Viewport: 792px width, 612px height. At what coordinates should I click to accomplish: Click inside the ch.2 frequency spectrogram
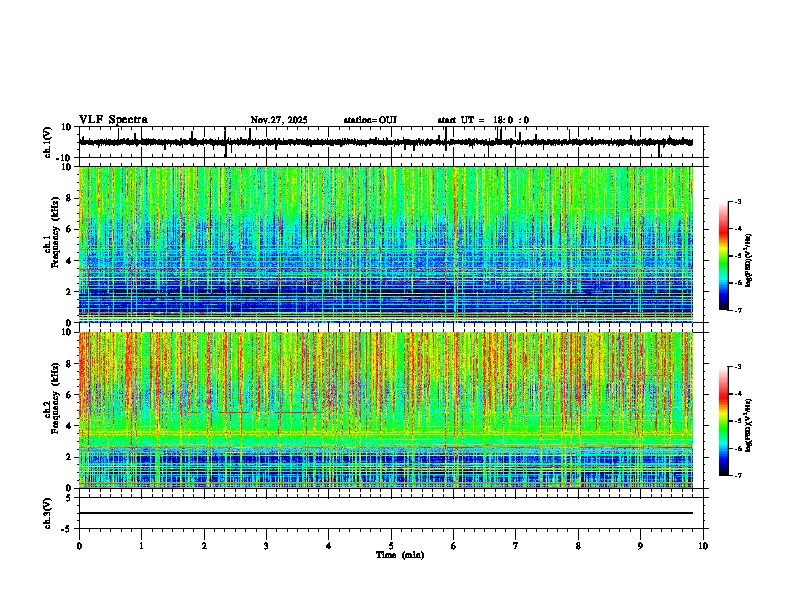(386, 410)
